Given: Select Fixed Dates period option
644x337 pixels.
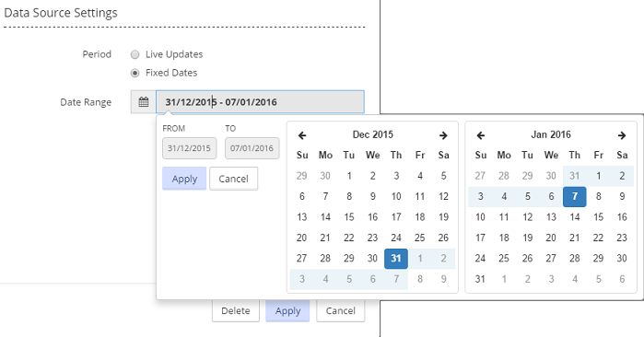Looking at the screenshot, I should pos(135,73).
